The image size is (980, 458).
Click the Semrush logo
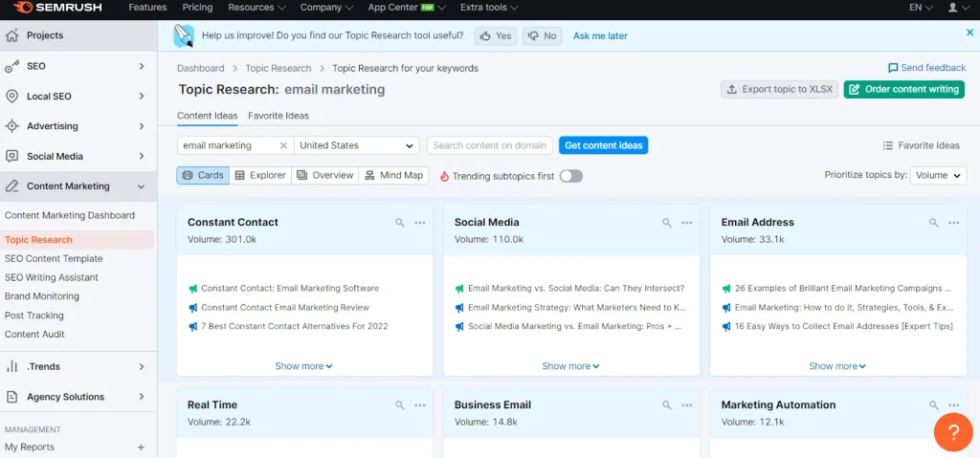pyautogui.click(x=57, y=8)
